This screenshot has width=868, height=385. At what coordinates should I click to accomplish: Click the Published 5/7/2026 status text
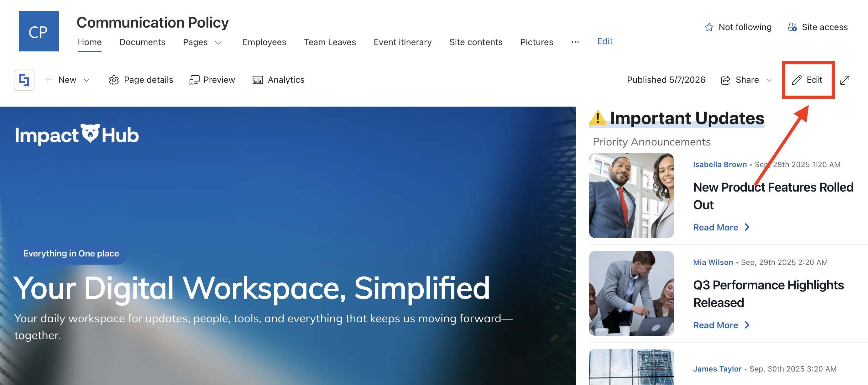pyautogui.click(x=666, y=80)
